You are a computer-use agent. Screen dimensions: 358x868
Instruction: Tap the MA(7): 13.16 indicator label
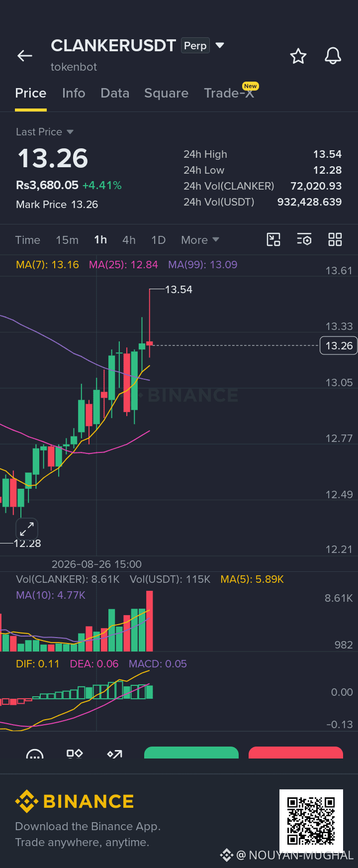tap(47, 265)
